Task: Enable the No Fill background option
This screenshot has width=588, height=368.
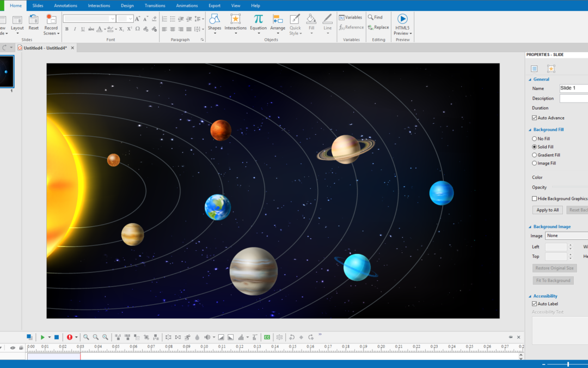Action: coord(534,138)
